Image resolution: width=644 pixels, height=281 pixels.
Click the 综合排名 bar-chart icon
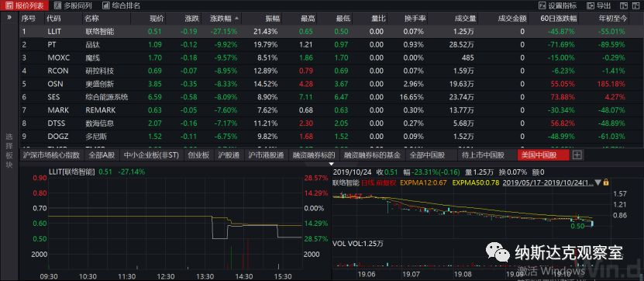pos(106,5)
